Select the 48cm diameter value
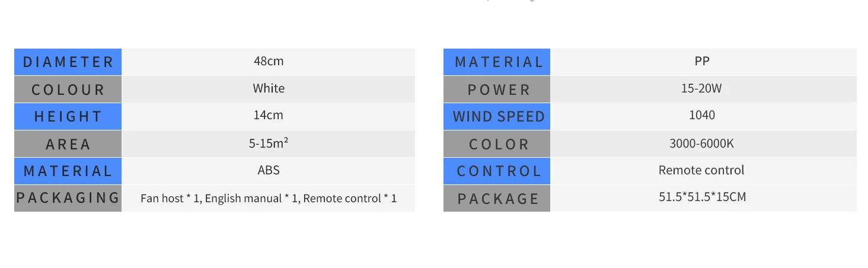The image size is (868, 268). [x=269, y=61]
